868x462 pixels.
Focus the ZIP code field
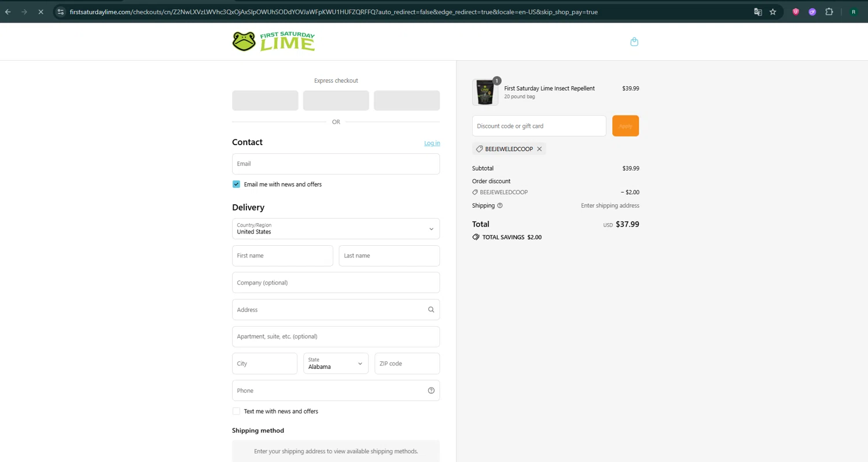(x=407, y=364)
